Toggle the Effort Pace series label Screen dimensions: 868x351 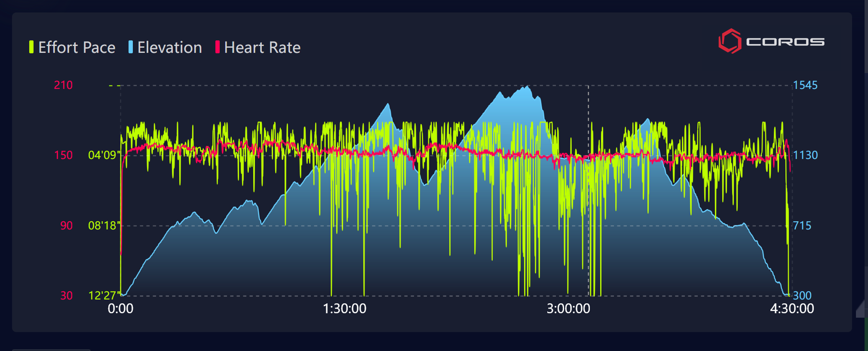tap(77, 48)
